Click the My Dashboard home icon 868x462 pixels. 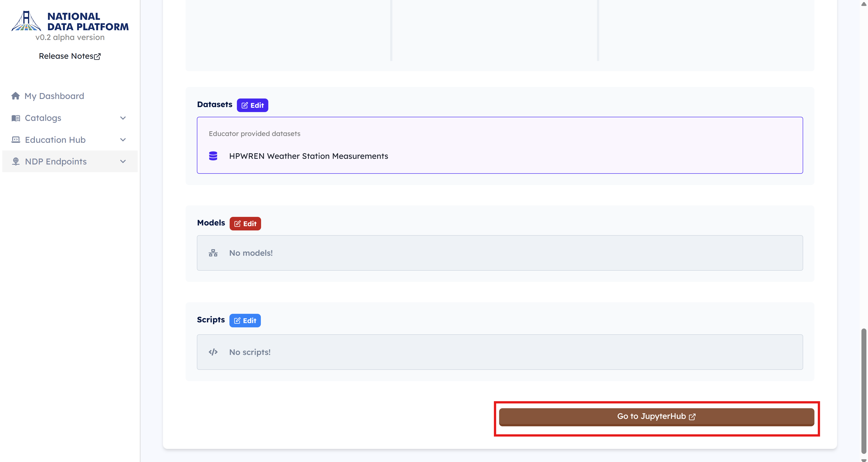click(x=16, y=96)
